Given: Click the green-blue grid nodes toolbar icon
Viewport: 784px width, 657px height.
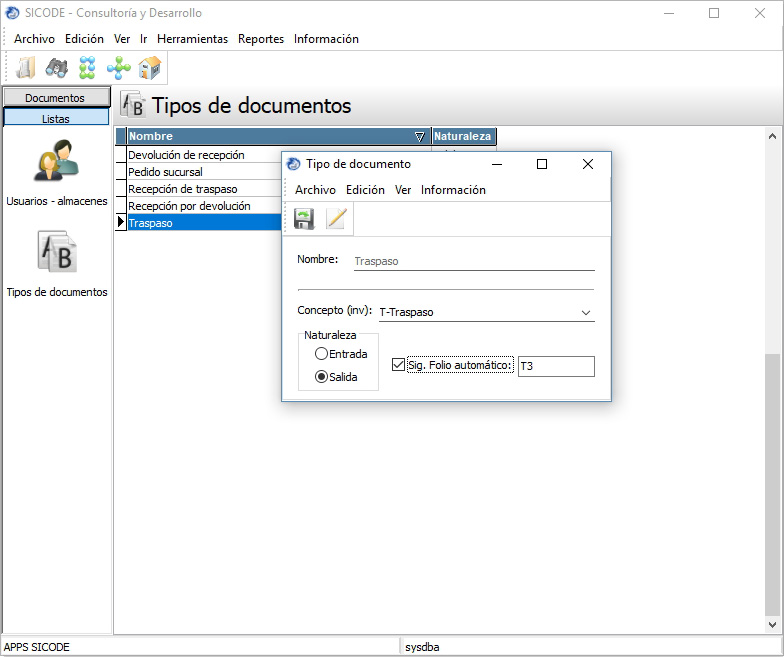Looking at the screenshot, I should click(x=87, y=68).
